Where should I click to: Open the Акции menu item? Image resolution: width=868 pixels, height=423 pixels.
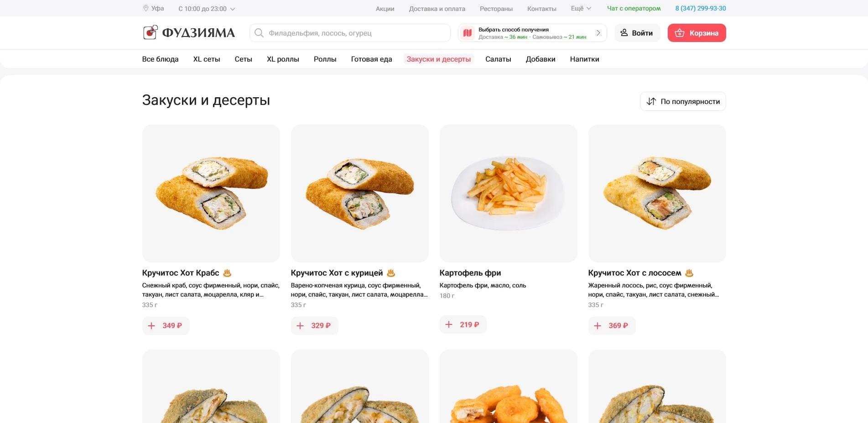[385, 8]
